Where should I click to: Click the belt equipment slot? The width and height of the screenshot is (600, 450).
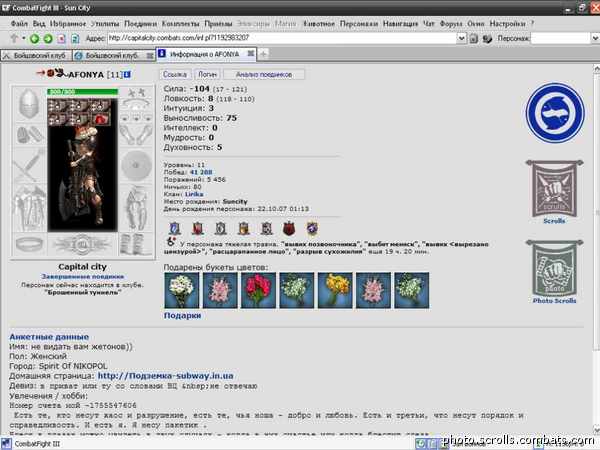[30, 244]
